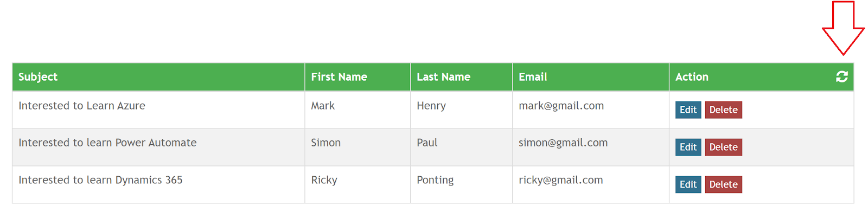The image size is (868, 218).
Task: Select the Email column header
Action: pos(533,77)
